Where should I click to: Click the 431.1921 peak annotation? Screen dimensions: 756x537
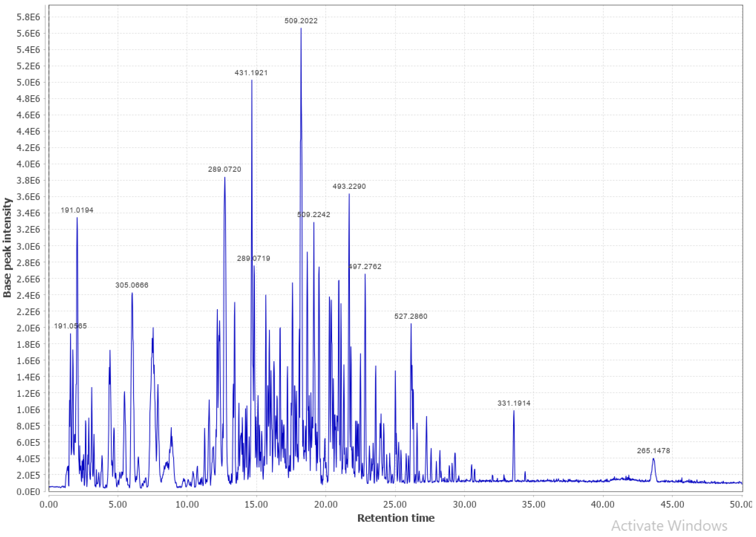click(251, 73)
